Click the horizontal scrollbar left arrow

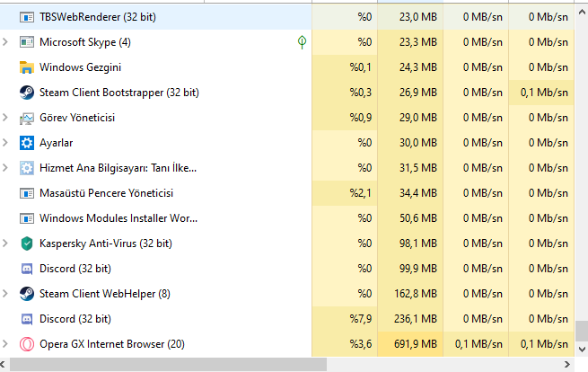(3, 365)
